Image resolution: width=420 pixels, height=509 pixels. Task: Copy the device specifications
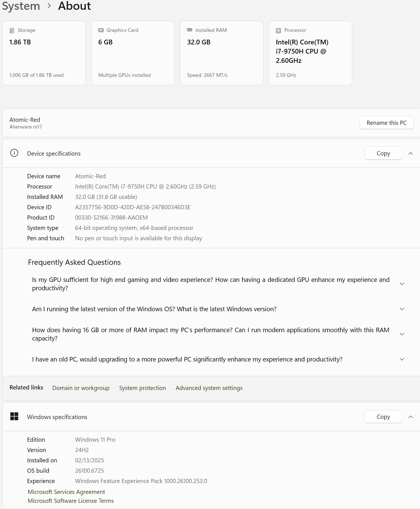[x=383, y=153]
